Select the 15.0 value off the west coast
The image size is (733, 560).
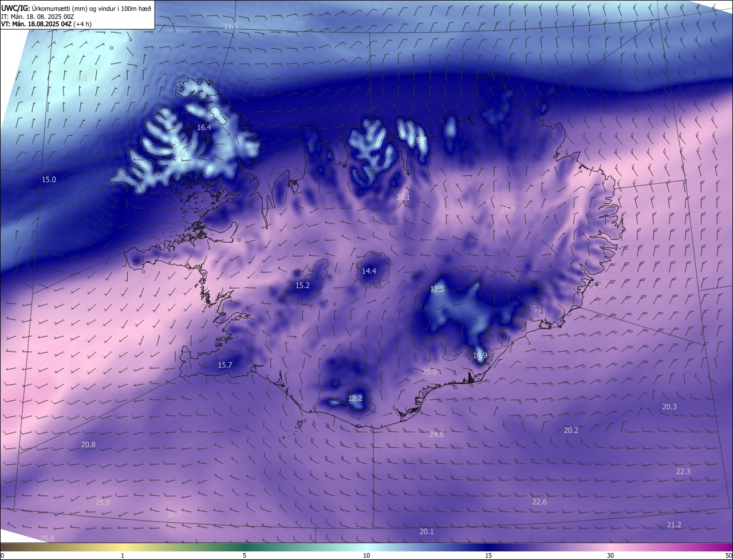pyautogui.click(x=49, y=180)
